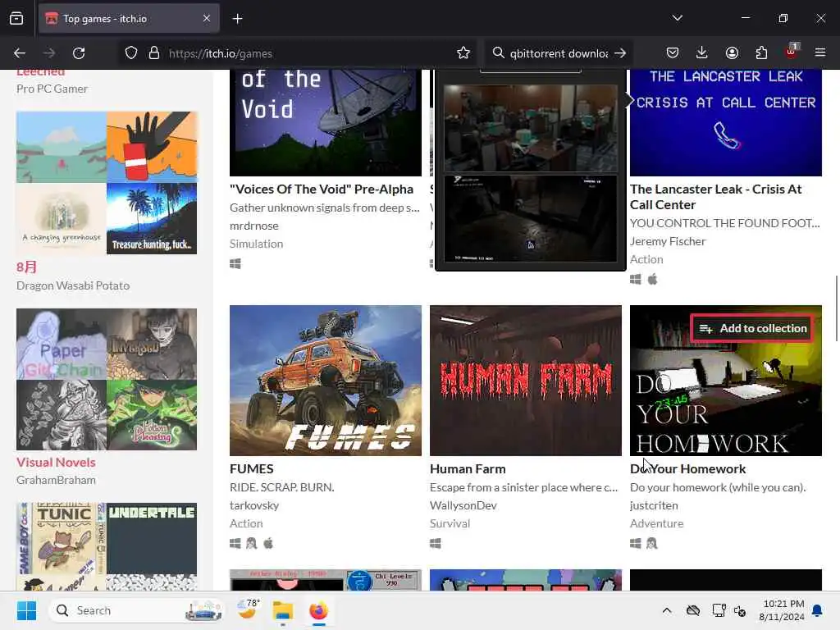The image size is (840, 630).
Task: Open the Firefox application menu
Action: (820, 52)
